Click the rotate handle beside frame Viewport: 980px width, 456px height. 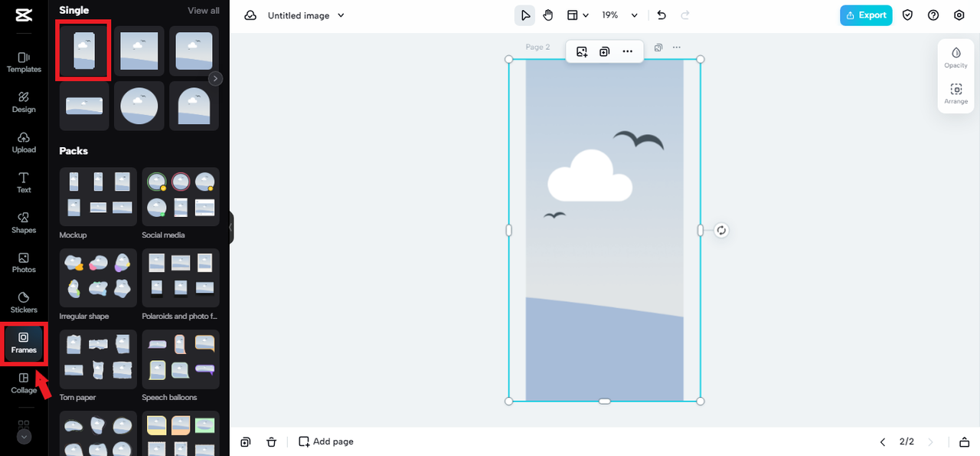pyautogui.click(x=721, y=230)
